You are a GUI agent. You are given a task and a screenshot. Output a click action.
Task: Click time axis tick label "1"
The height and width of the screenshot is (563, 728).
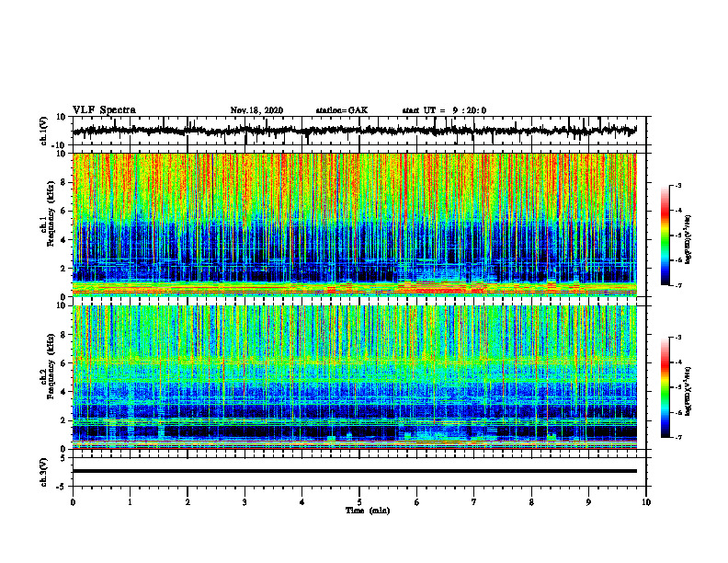[130, 502]
